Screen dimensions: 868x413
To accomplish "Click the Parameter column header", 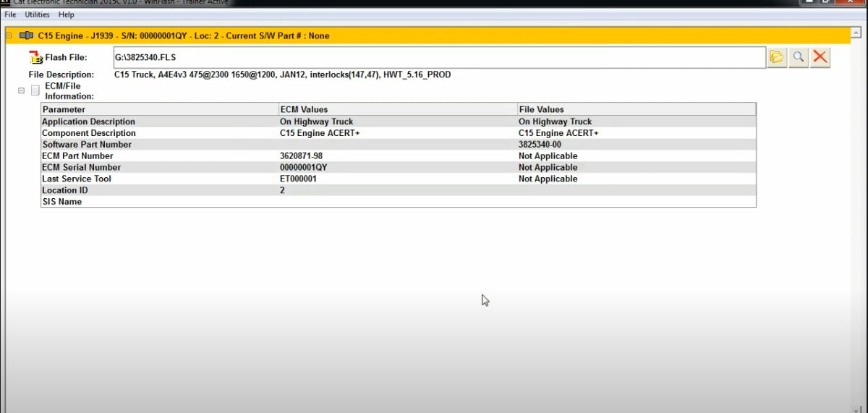I will (x=159, y=109).
